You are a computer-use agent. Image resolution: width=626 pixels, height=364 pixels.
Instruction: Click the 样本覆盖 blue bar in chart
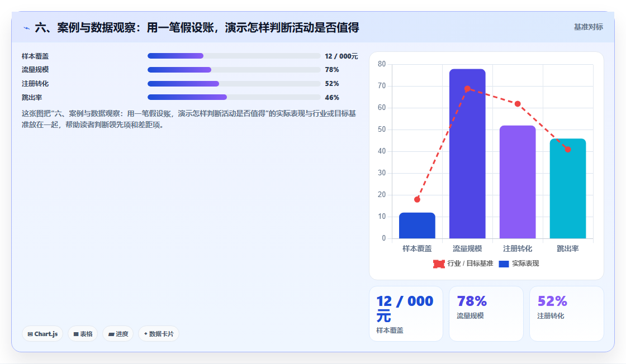click(x=417, y=225)
